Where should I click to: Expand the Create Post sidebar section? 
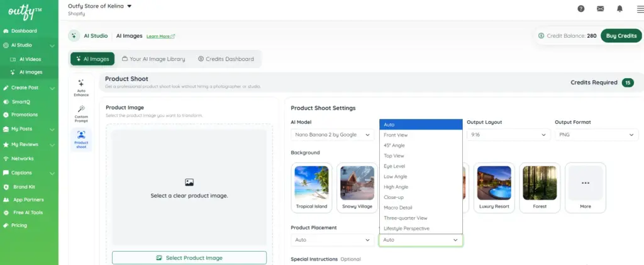tap(52, 88)
